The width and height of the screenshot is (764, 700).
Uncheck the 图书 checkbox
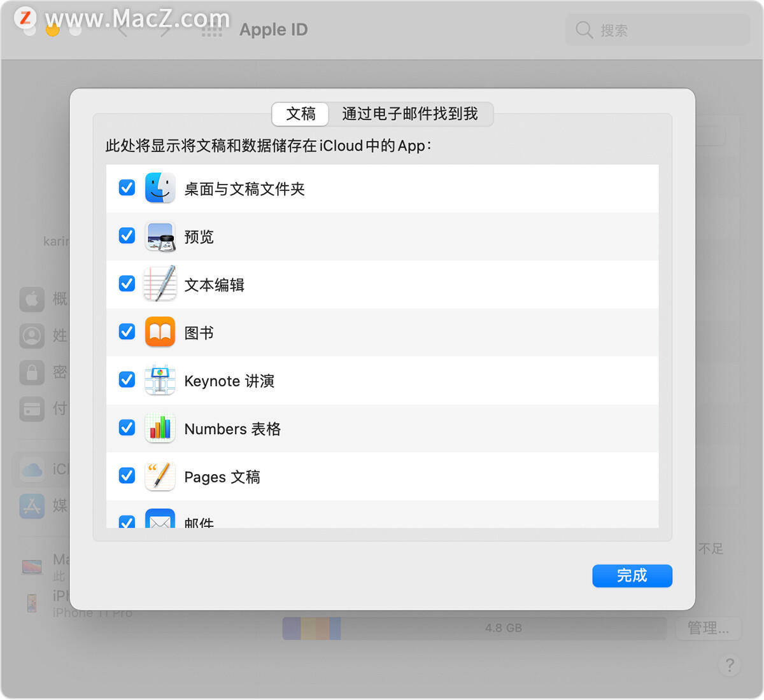coord(127,332)
